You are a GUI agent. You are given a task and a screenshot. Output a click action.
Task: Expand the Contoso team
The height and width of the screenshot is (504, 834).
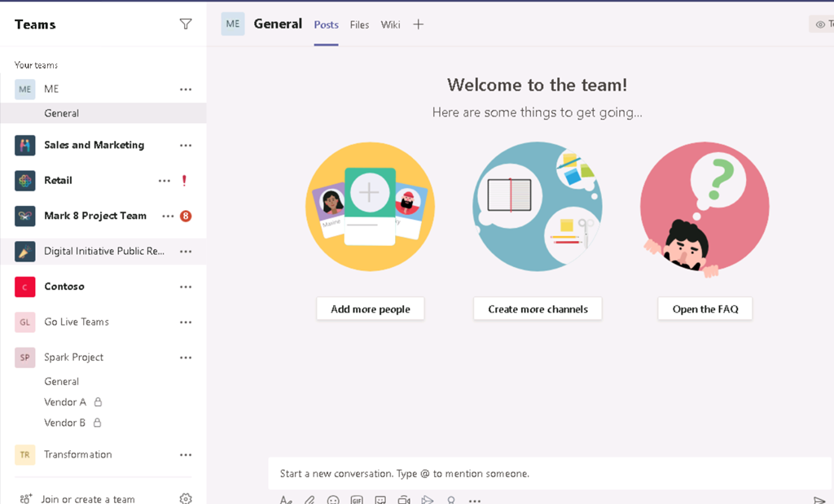64,287
